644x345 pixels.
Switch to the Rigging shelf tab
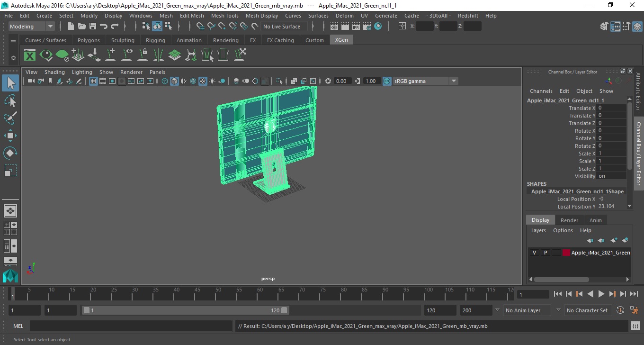click(155, 40)
